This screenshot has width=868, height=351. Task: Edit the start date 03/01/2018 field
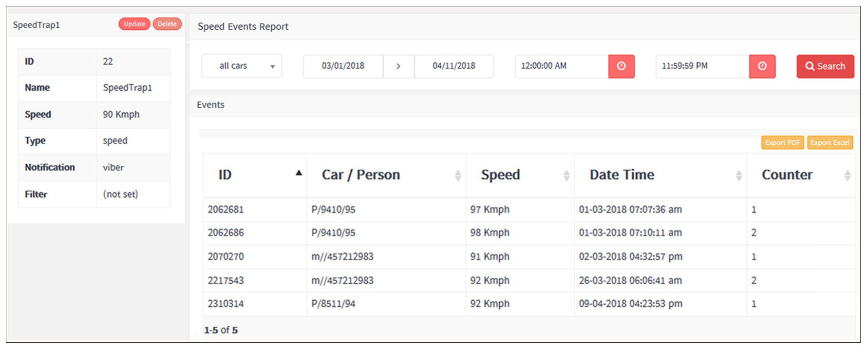tap(343, 66)
